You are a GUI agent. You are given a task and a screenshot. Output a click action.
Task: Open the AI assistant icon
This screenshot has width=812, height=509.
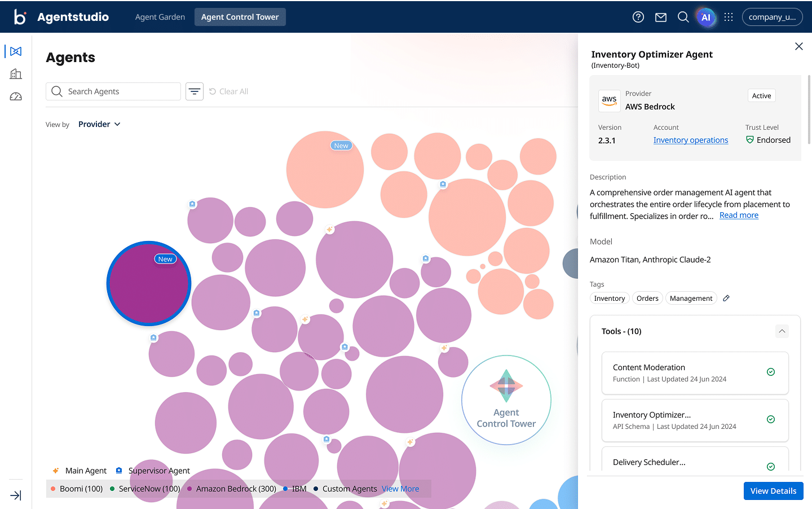pos(706,17)
